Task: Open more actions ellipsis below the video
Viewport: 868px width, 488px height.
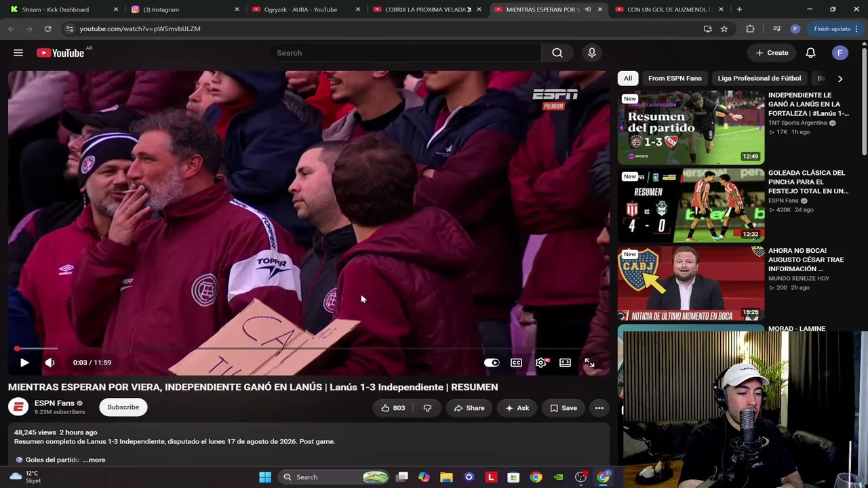Action: point(599,408)
